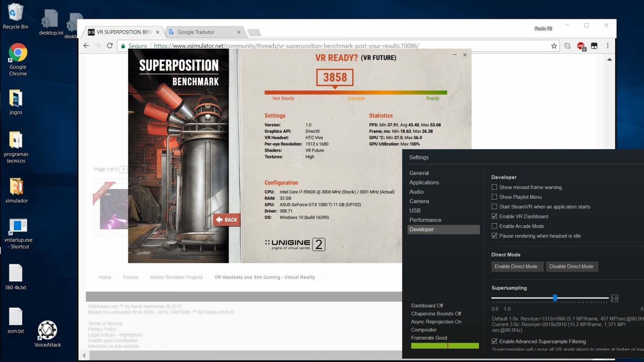
Task: Disable Enable VR Dashboard checkbox
Action: point(494,216)
